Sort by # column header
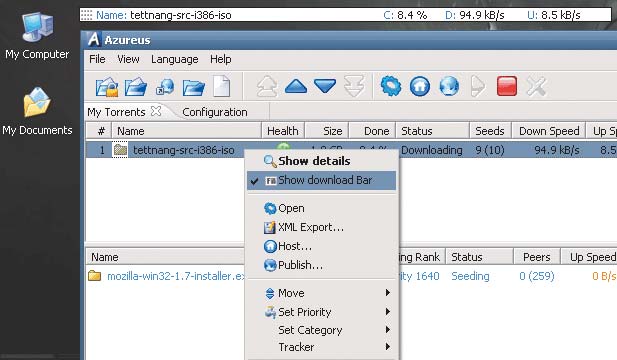This screenshot has height=360, width=617. 99,131
